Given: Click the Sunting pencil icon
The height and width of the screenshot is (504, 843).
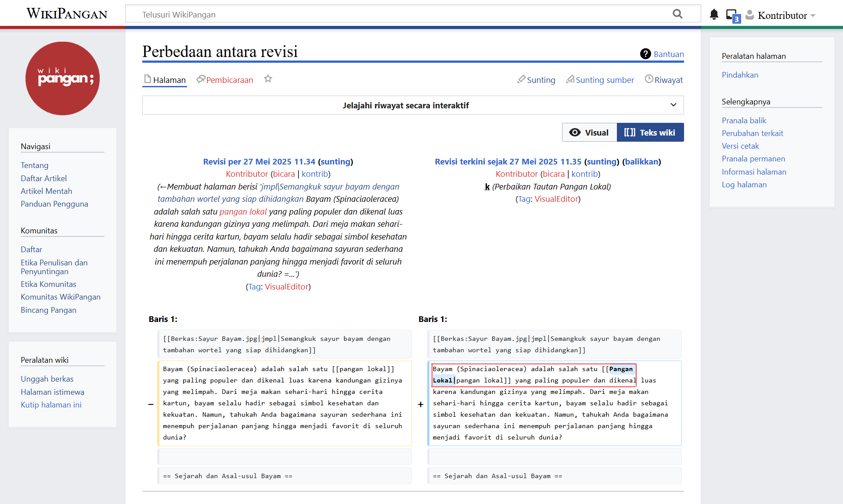Looking at the screenshot, I should (521, 79).
